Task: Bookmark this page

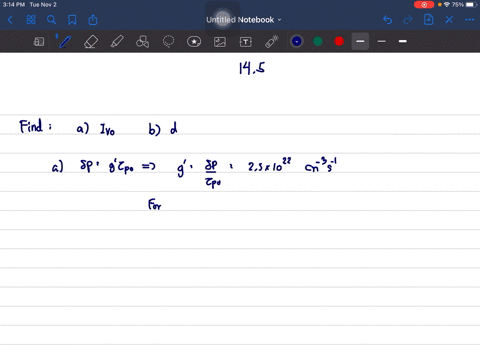Action: tap(72, 20)
